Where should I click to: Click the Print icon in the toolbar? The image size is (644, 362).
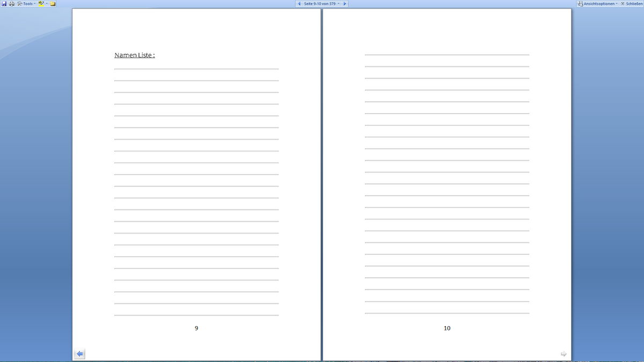pos(12,3)
